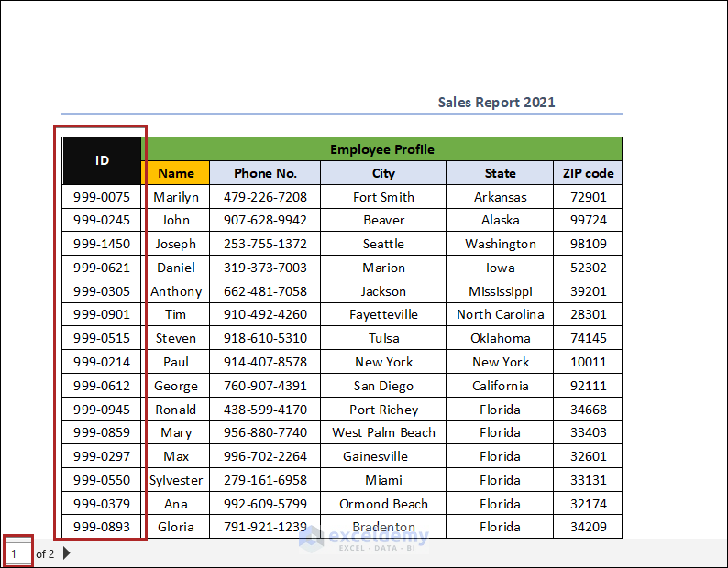Click the state Alaska
This screenshot has width=728, height=568.
(x=500, y=220)
